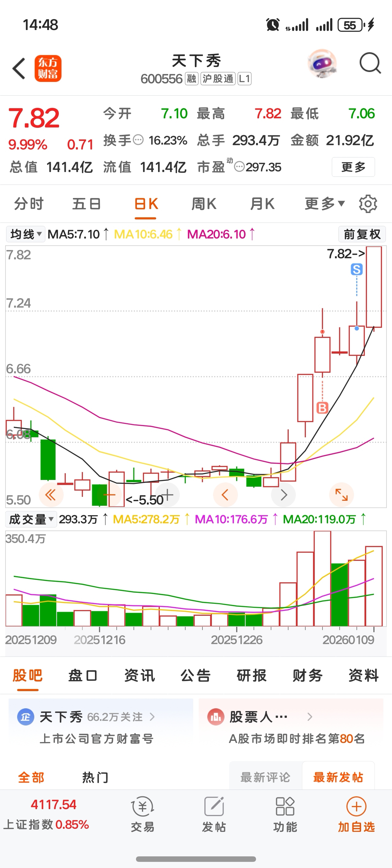Tap the current price 7.82

[34, 118]
